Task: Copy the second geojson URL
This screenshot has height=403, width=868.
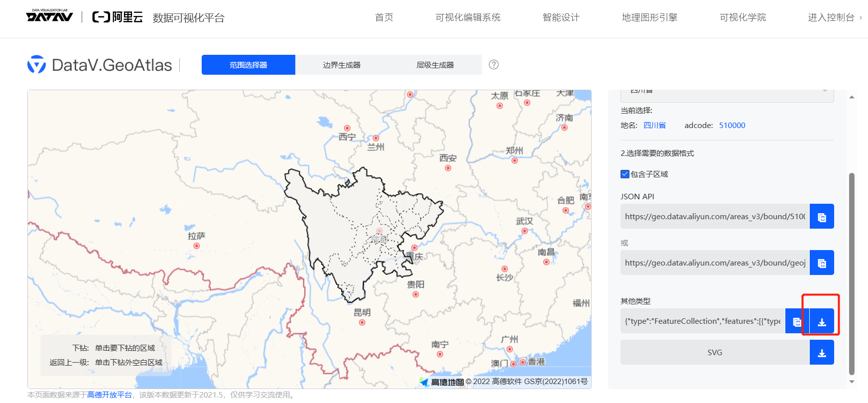Action: coord(822,263)
